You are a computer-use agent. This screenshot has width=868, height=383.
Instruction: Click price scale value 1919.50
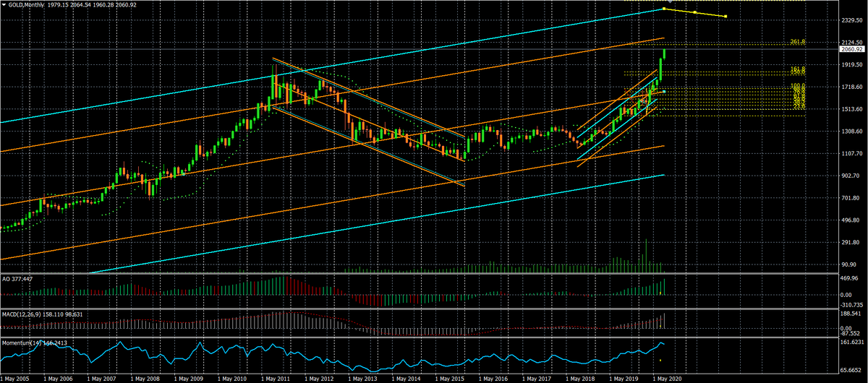click(x=853, y=65)
